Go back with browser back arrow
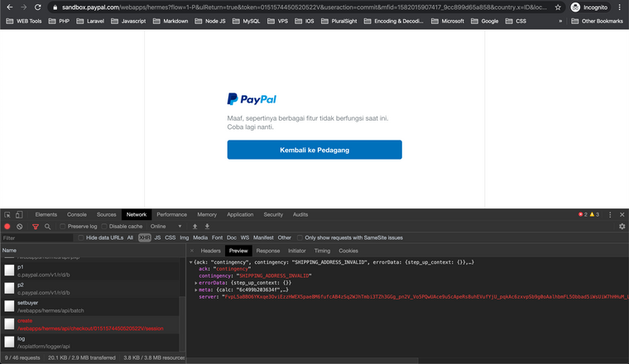 click(10, 7)
